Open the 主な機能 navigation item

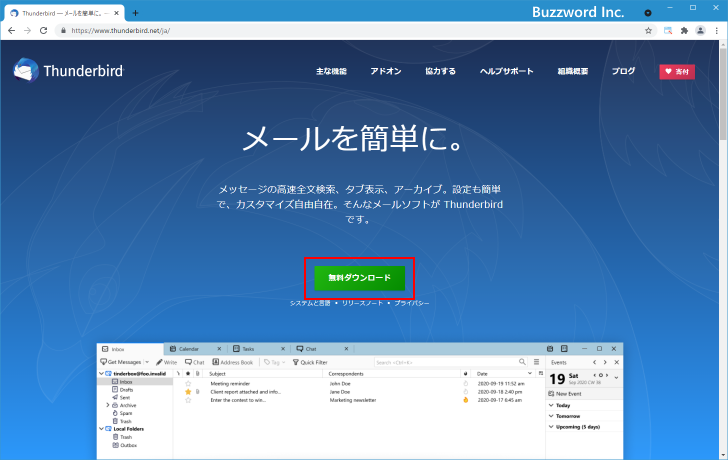coord(332,71)
